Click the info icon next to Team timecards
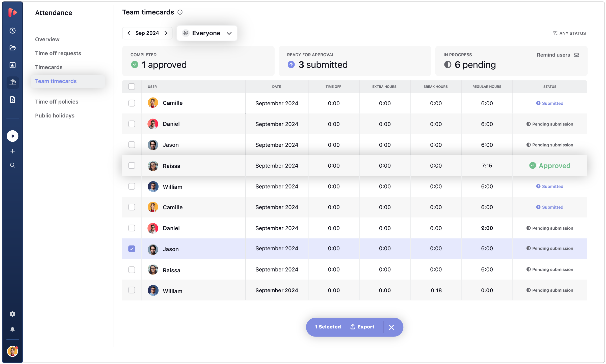Viewport: 606px width, 364px height. click(x=181, y=13)
